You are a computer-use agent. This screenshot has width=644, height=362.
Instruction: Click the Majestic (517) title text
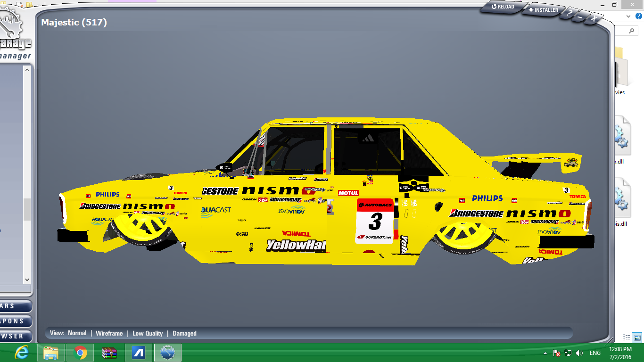tap(74, 22)
